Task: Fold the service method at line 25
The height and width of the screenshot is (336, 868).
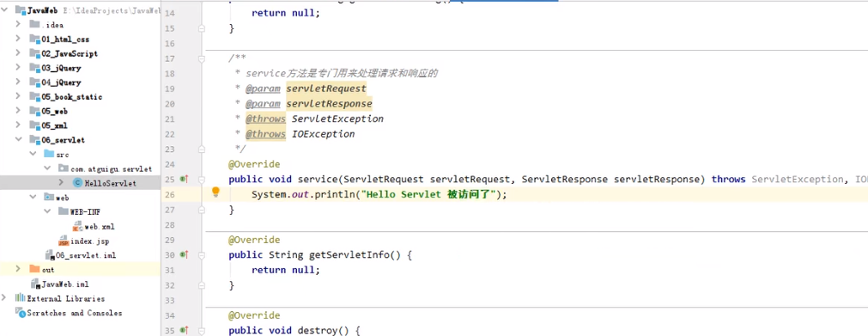Action: pyautogui.click(x=202, y=179)
